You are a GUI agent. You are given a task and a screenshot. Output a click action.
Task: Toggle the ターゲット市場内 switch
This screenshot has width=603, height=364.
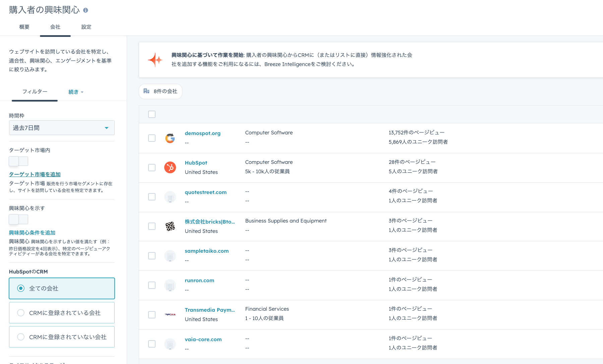[x=18, y=161]
